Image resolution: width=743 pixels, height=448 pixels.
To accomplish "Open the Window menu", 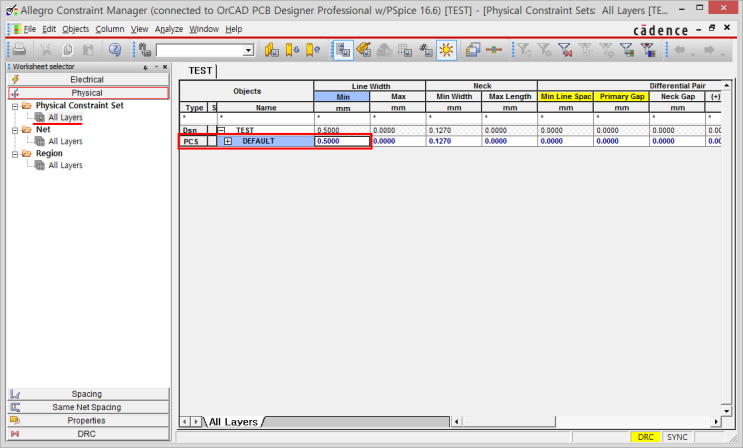I will [204, 29].
